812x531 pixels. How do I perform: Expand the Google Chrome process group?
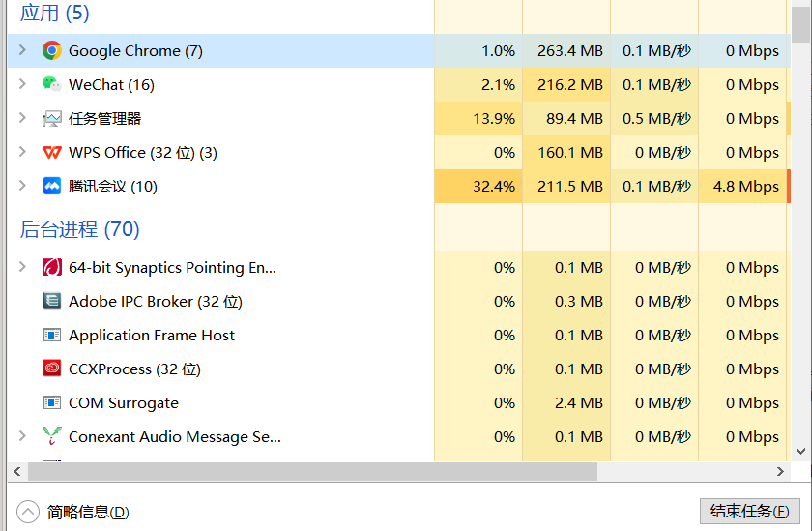(22, 51)
